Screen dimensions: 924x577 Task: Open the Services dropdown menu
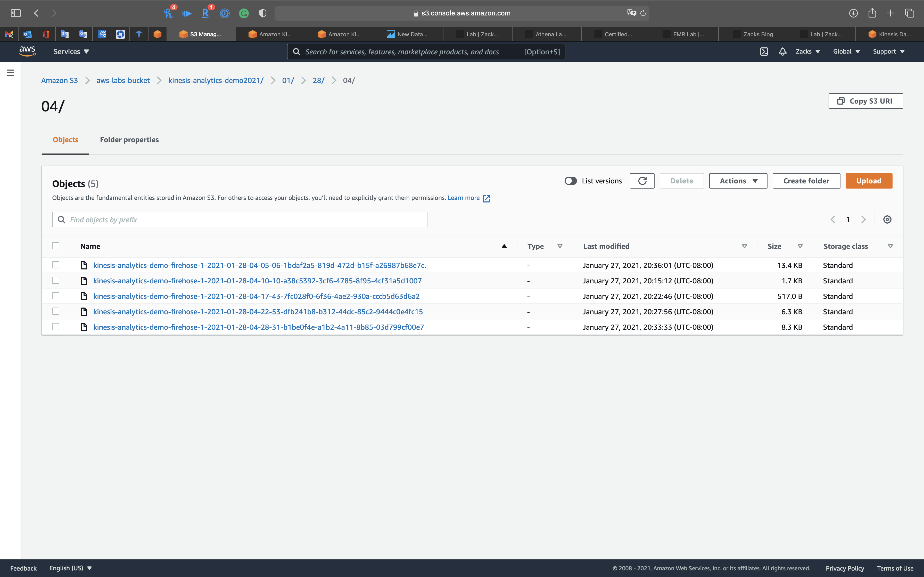(x=71, y=52)
